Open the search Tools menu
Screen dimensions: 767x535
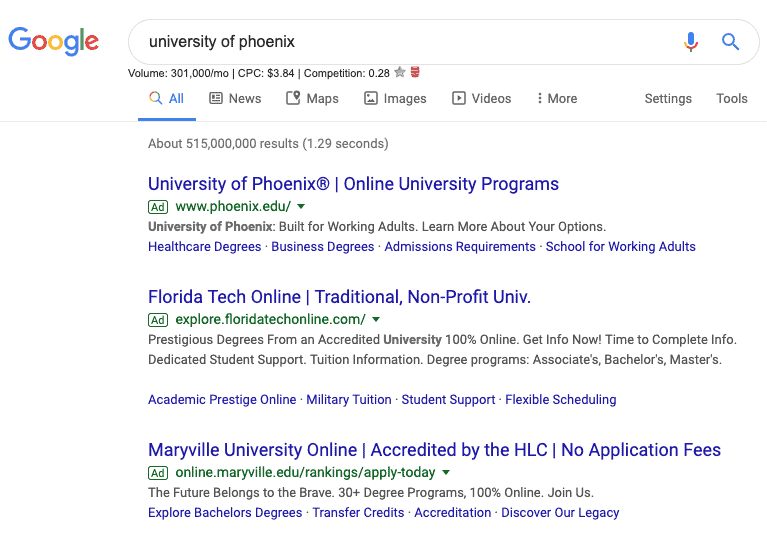(x=732, y=99)
